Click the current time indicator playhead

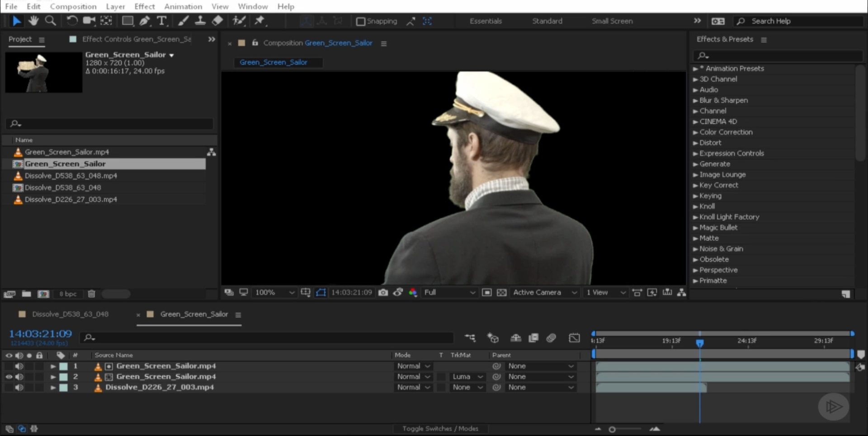(700, 343)
